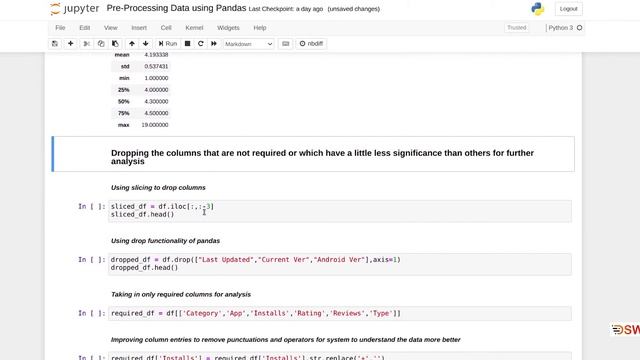Screen dimensions: 640x360
Task: Insert cell below with plus icon
Action: click(x=71, y=44)
